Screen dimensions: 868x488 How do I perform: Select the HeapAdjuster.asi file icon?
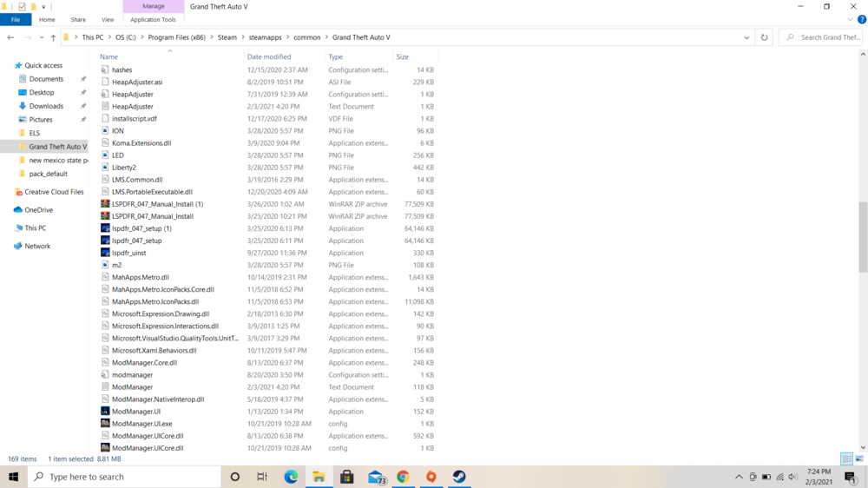[105, 82]
